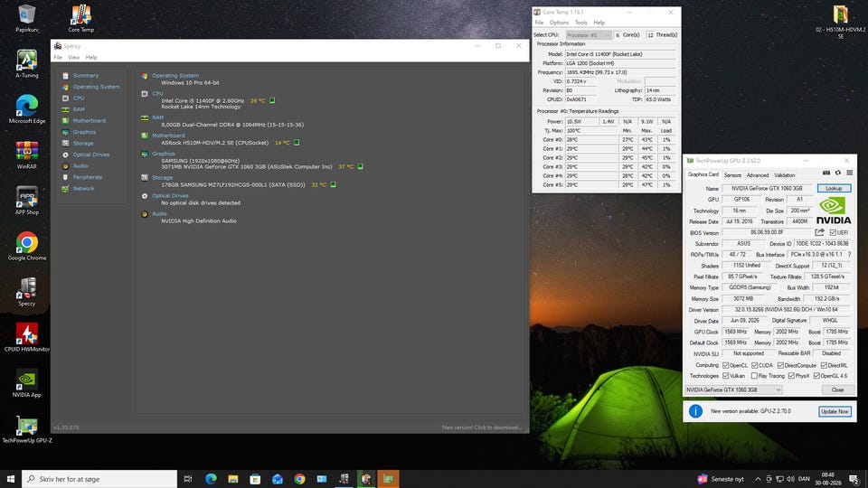Toggle the UEFI checkbox in GPU-Z
Viewport: 868px width, 488px height.
pos(833,232)
